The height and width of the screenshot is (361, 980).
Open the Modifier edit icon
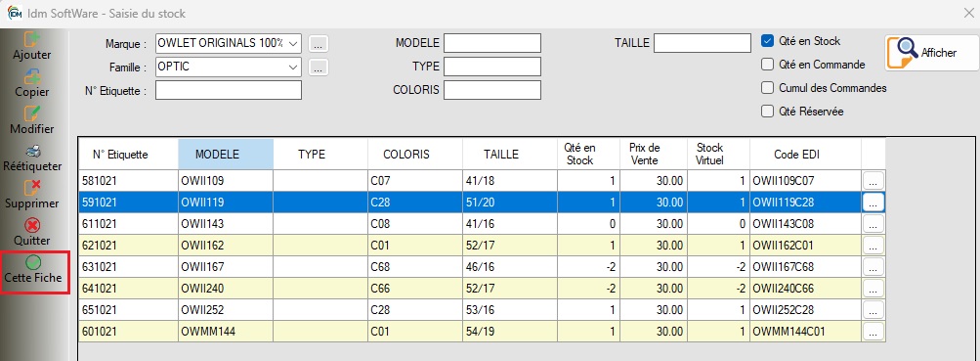tap(32, 113)
